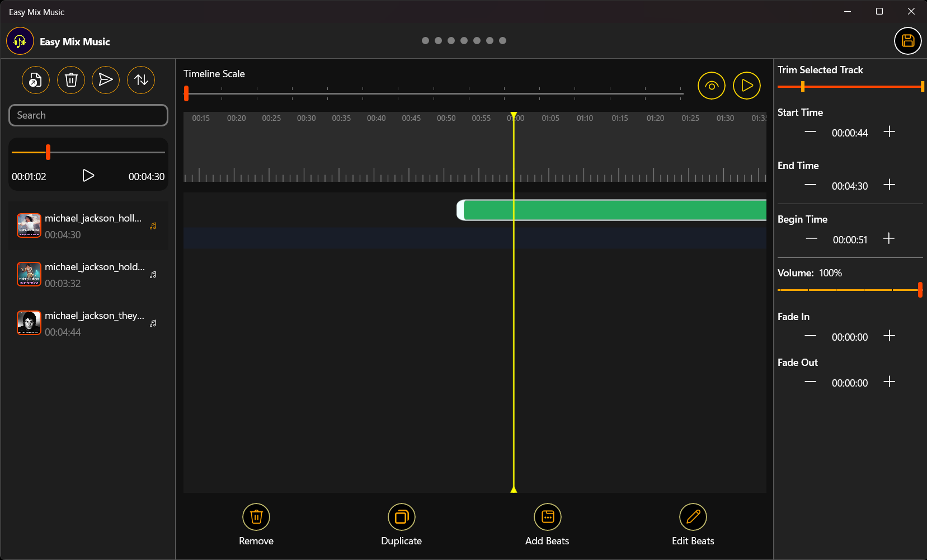Screen dimensions: 927x560
Task: Select the send/export arrow icon
Action: [106, 80]
